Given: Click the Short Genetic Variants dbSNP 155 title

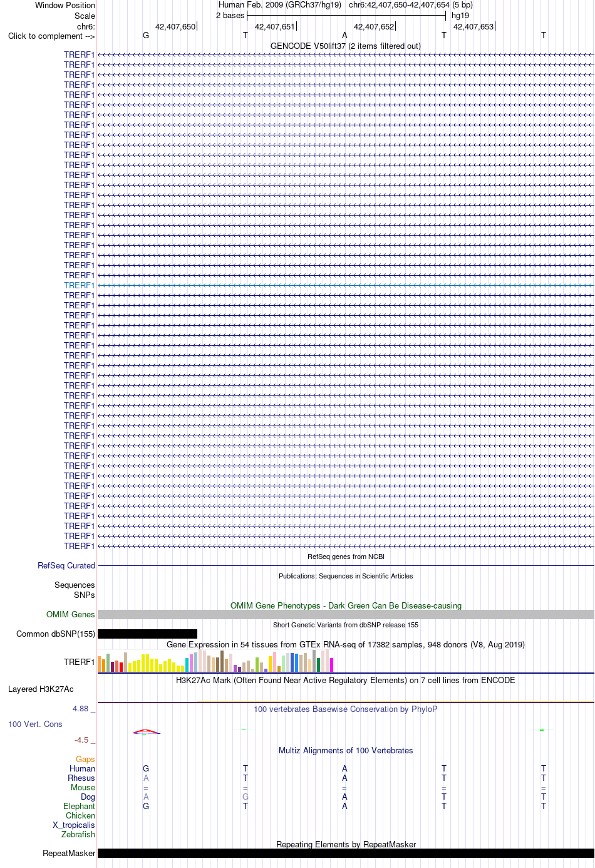Looking at the screenshot, I should click(x=346, y=625).
